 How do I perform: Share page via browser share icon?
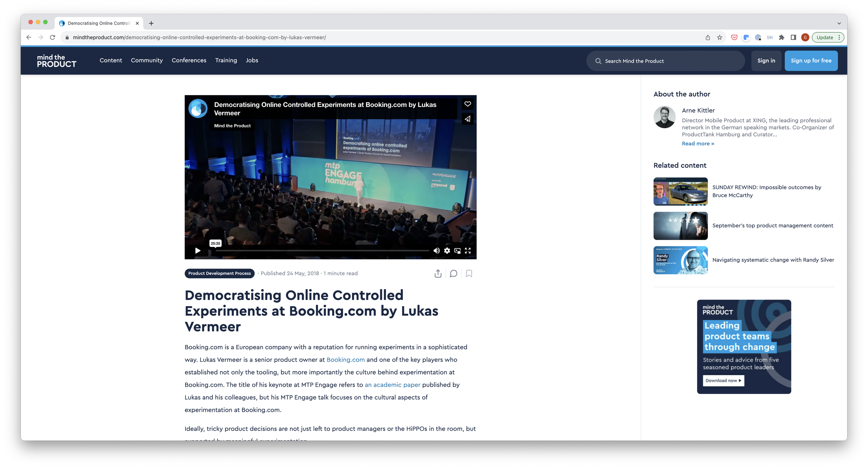click(x=708, y=38)
